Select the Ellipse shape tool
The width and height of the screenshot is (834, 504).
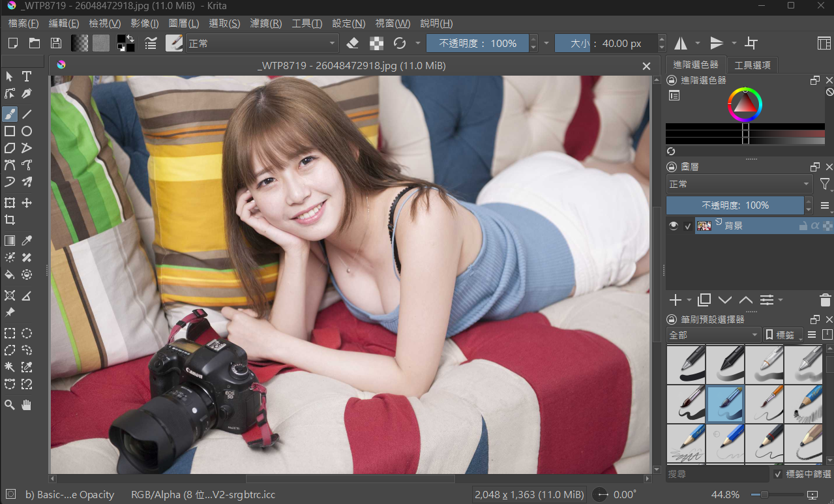click(x=27, y=131)
